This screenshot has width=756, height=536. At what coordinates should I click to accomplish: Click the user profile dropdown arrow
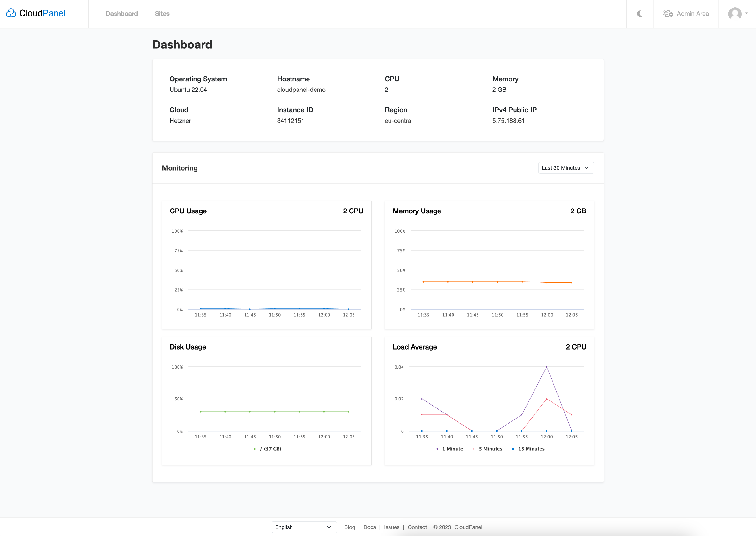(747, 13)
